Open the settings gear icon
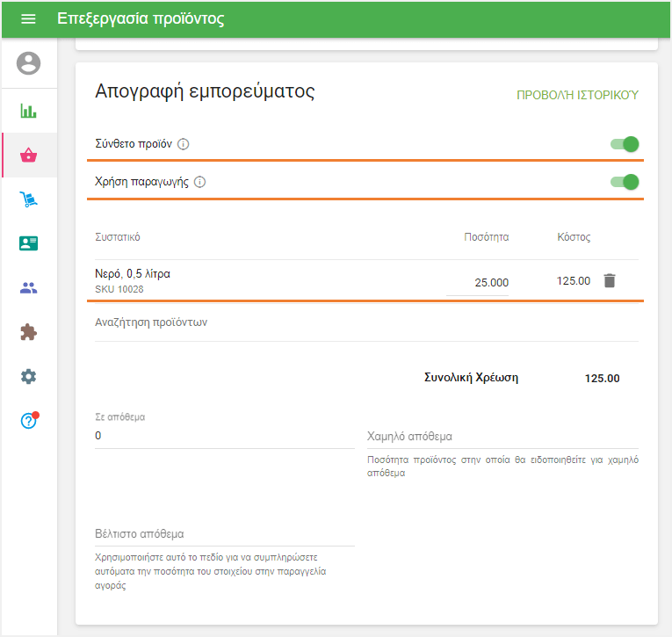The image size is (672, 637). (x=29, y=376)
